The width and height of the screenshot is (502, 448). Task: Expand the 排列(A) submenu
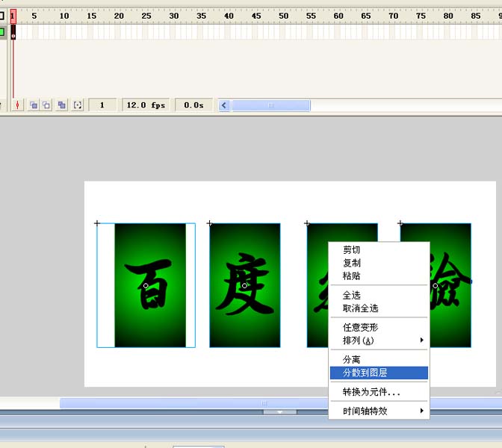coord(379,340)
